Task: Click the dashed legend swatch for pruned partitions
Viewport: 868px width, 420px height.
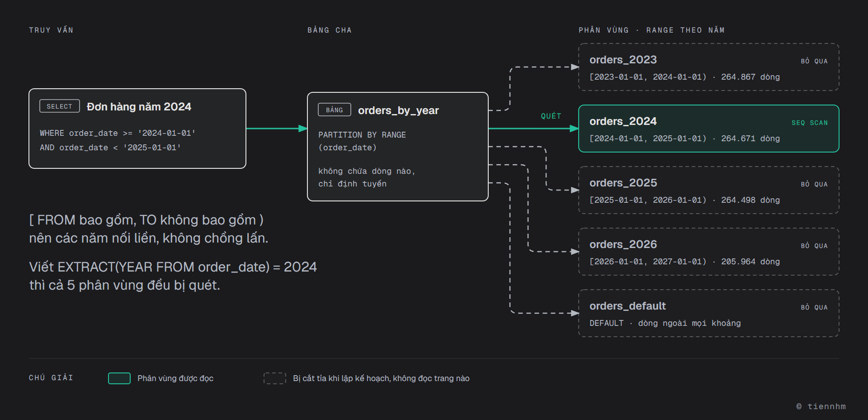Action: click(275, 378)
